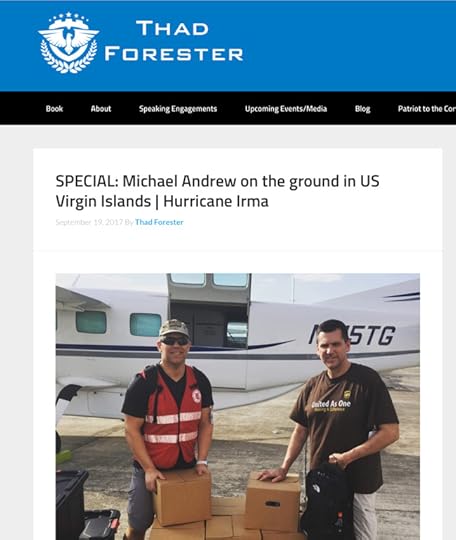
Task: Open Upcoming Events/Media from the nav bar
Action: (x=286, y=109)
